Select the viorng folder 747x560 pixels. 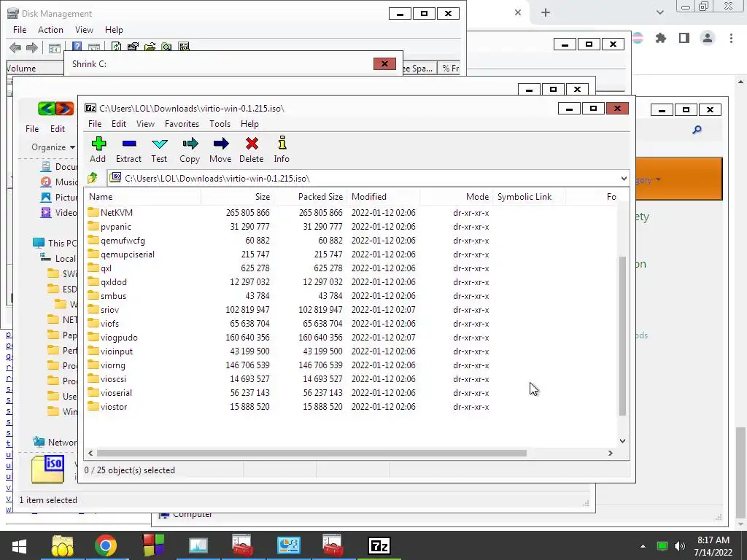click(107, 365)
